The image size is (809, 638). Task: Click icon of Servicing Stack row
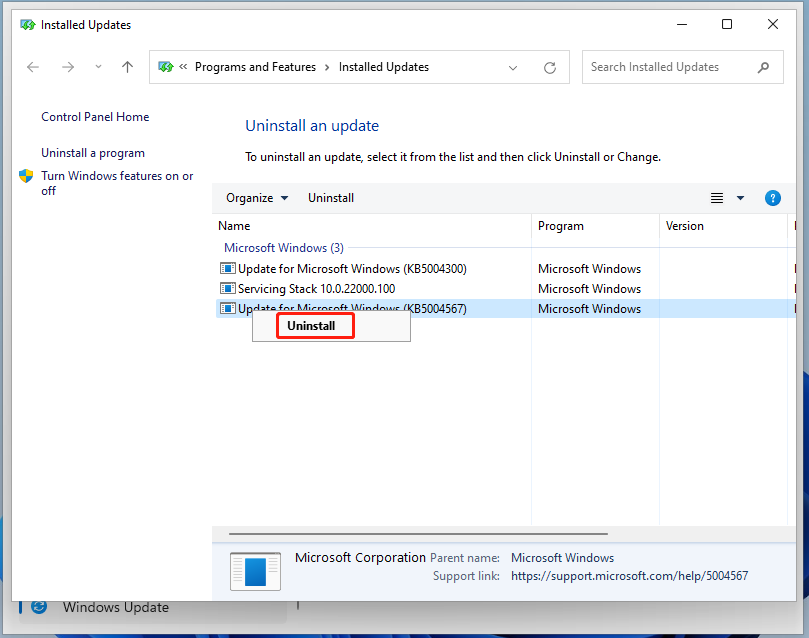pyautogui.click(x=228, y=288)
